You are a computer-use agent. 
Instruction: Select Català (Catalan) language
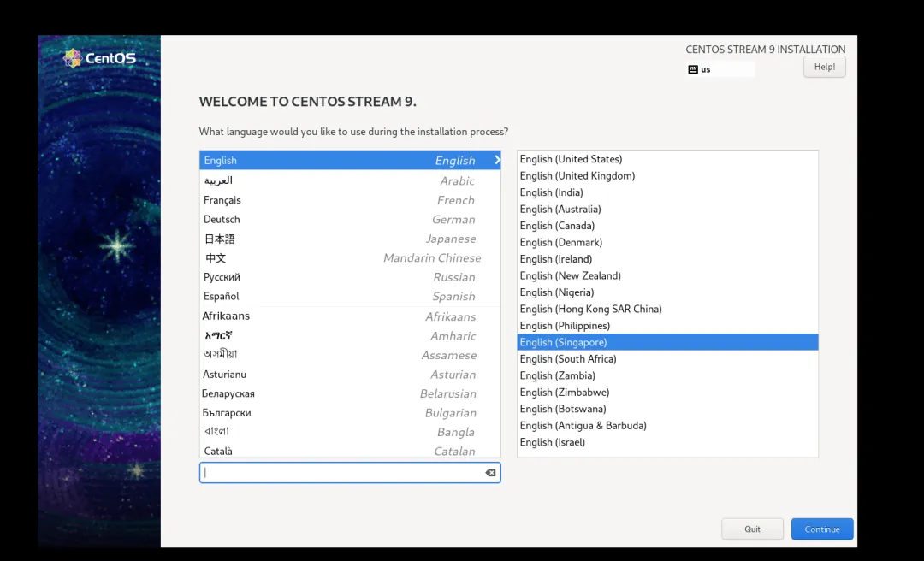[x=350, y=451]
